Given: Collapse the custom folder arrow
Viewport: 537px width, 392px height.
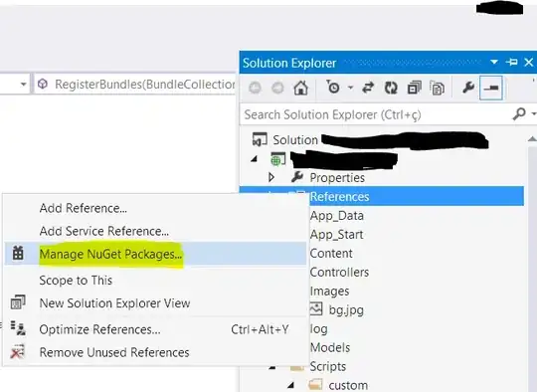Looking at the screenshot, I should click(x=290, y=385).
